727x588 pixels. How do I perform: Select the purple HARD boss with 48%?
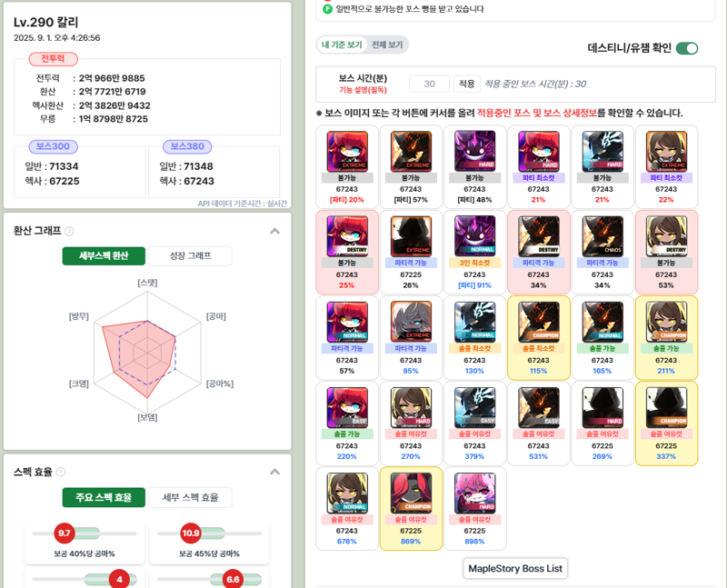pyautogui.click(x=474, y=151)
